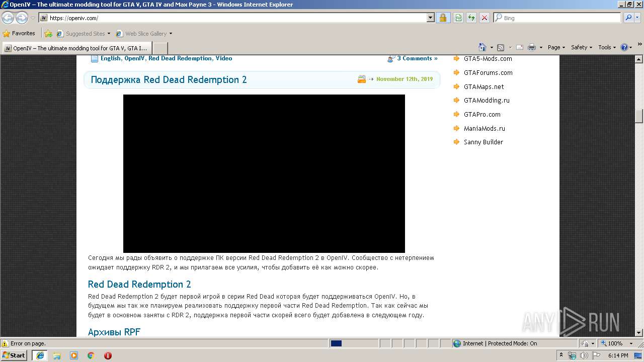Viewport: 644px width, 362px height.
Task: Open the security lock report icon
Action: 443,18
